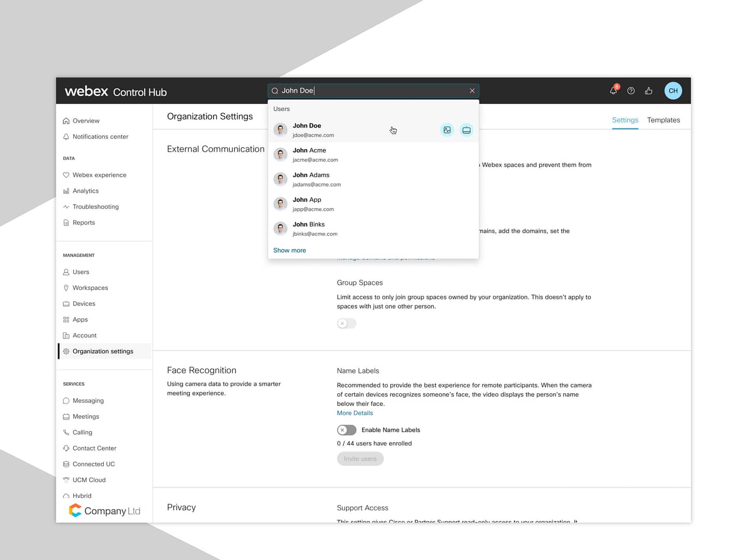The width and height of the screenshot is (747, 560).
Task: Open John Doe's analytics icon button
Action: click(x=447, y=130)
